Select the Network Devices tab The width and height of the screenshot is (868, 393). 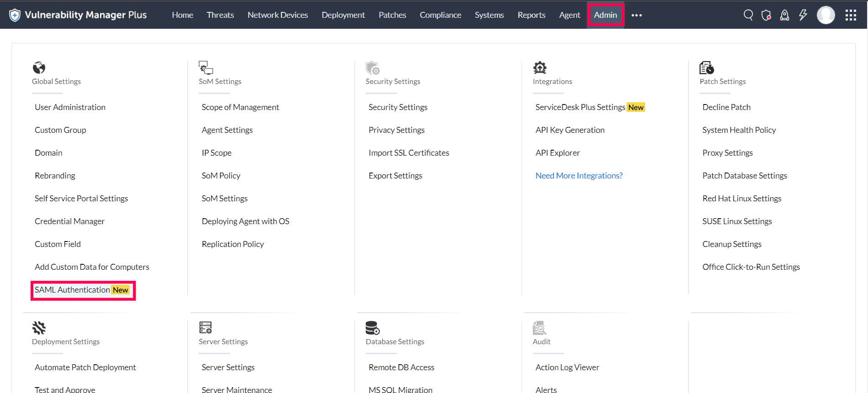pos(278,15)
